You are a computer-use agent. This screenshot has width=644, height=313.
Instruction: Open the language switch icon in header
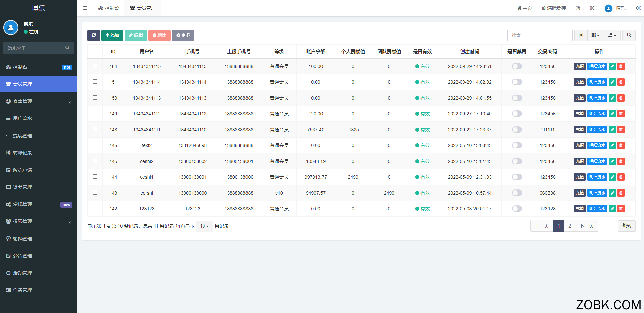[x=578, y=8]
